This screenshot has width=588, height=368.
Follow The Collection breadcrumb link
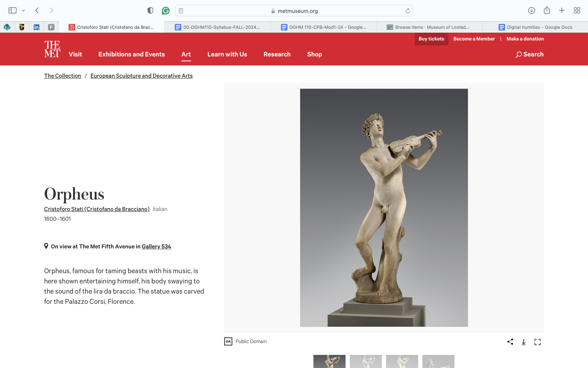(x=62, y=76)
